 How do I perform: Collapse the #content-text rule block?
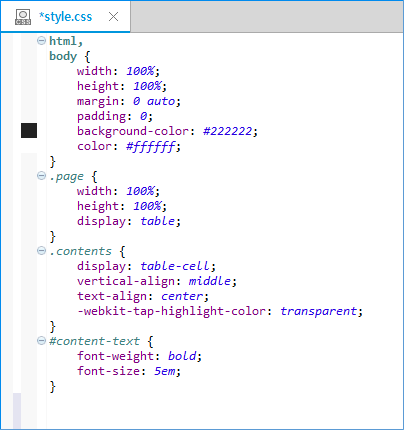(41, 341)
